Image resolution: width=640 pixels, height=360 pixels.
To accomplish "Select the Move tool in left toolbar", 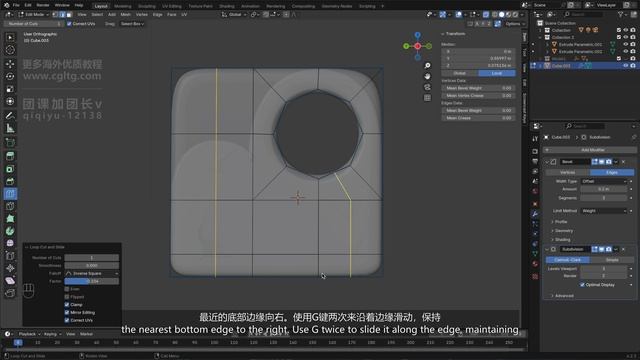I will (x=10, y=64).
